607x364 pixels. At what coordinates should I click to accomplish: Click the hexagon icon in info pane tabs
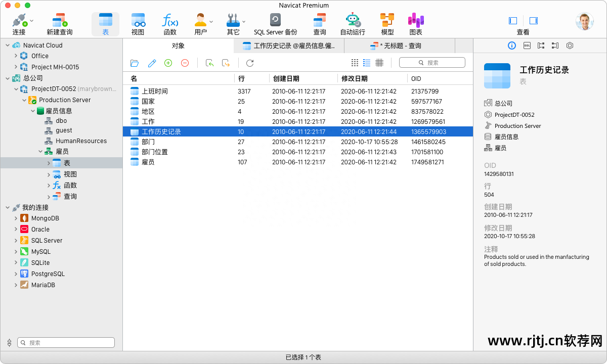(570, 45)
